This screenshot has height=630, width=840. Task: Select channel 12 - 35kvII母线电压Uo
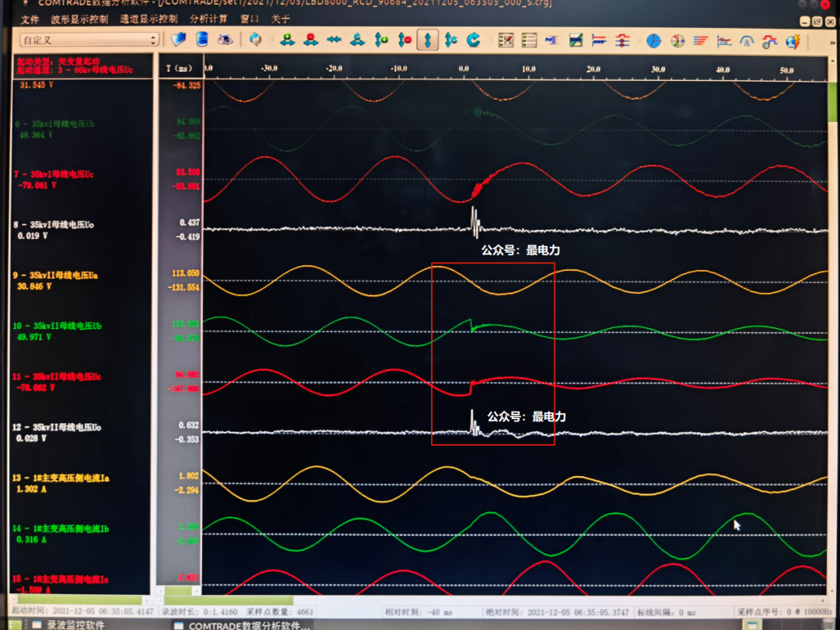[x=56, y=427]
